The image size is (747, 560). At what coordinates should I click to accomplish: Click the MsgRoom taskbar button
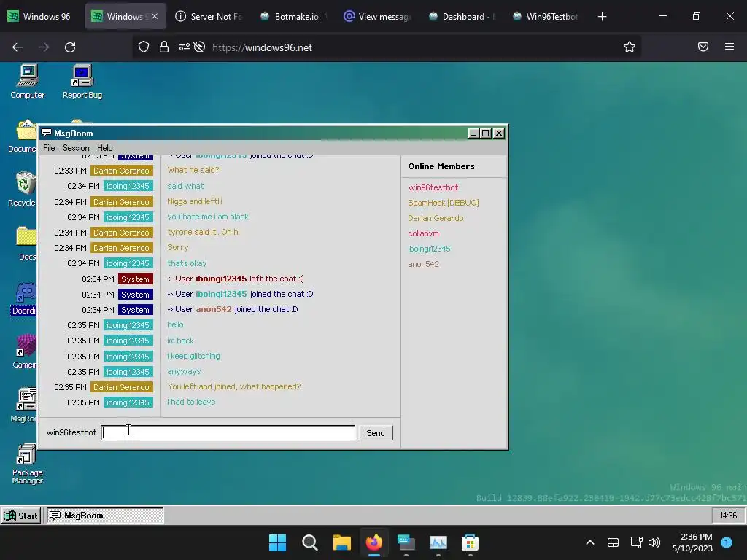105,516
